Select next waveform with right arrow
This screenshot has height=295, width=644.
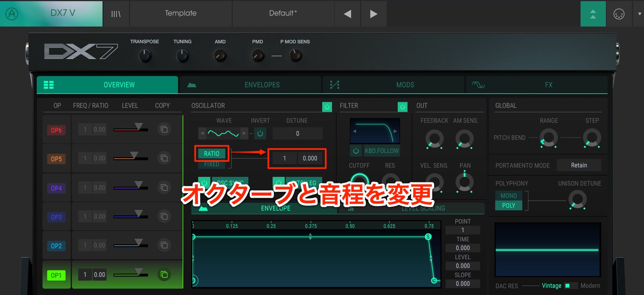point(244,133)
